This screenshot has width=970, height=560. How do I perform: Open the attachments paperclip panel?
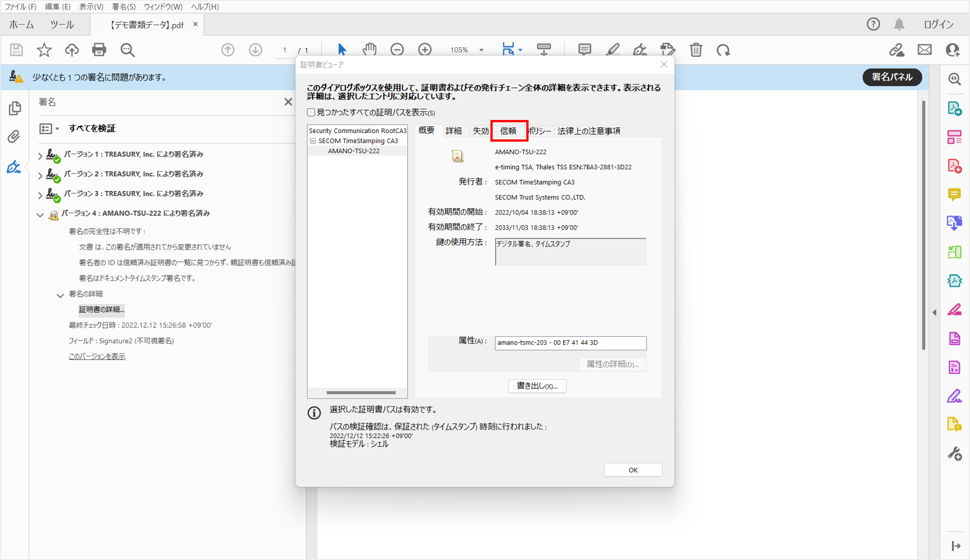(x=14, y=136)
